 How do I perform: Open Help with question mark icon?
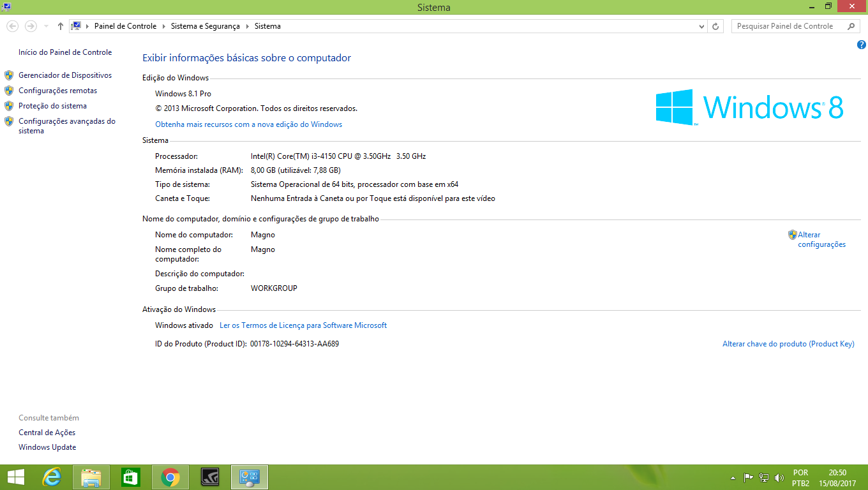pos(862,45)
